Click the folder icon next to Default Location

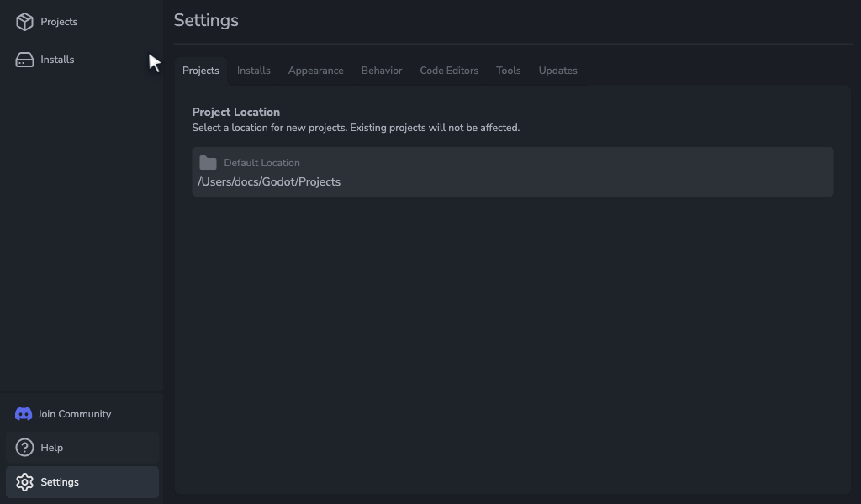(208, 163)
